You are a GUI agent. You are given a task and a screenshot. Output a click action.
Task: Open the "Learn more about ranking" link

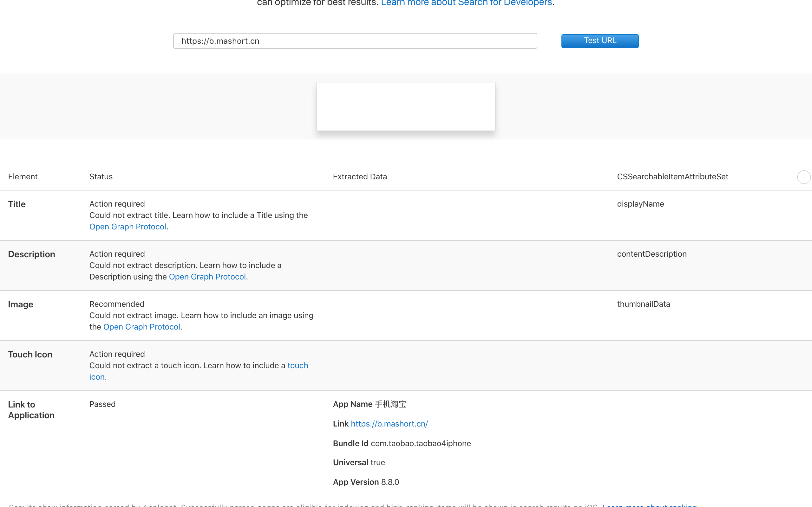pos(649,505)
